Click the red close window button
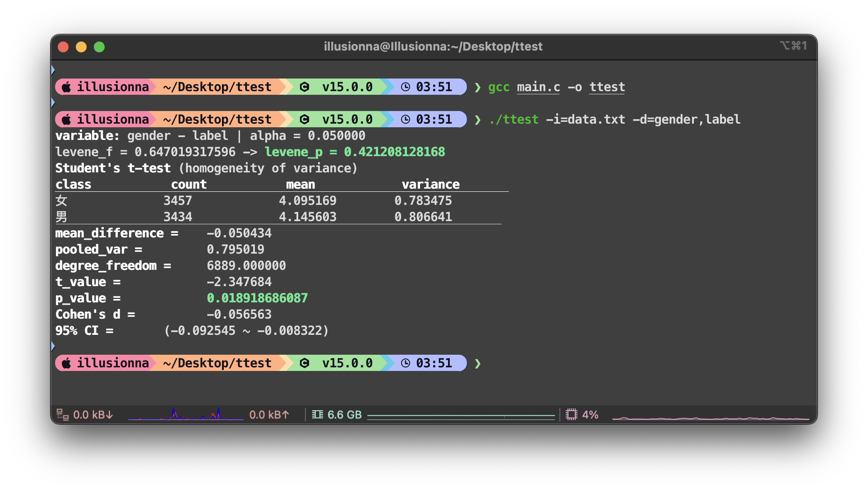Viewport: 868px width, 491px height. [x=63, y=47]
